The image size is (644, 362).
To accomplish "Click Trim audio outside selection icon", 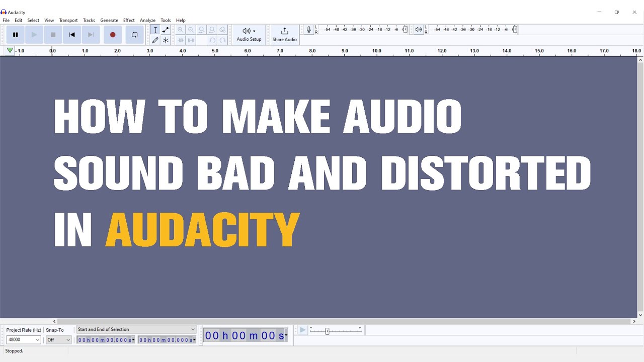I will [x=181, y=40].
